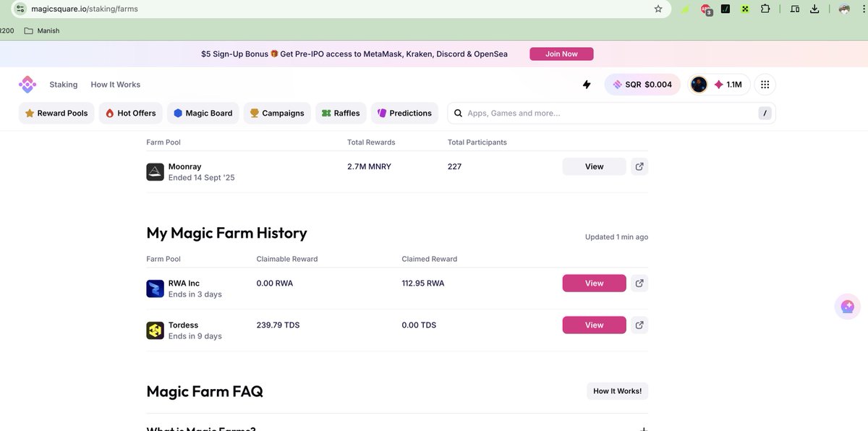
Task: Open the Downloads icon in Chrome toolbar
Action: click(x=814, y=9)
